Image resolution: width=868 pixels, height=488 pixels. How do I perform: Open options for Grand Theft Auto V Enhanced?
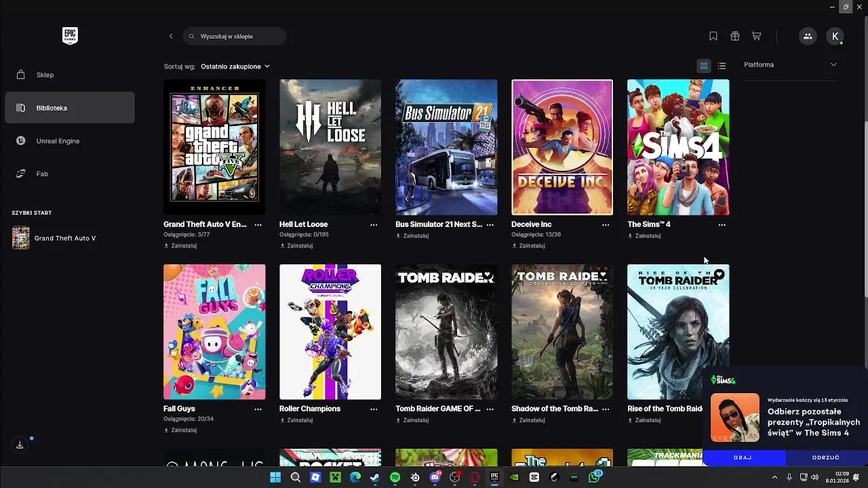click(x=258, y=224)
